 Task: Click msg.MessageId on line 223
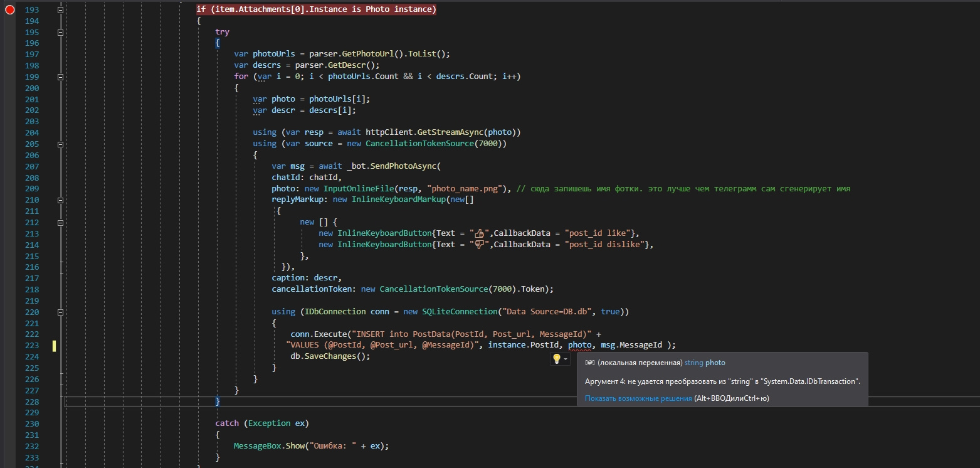(632, 345)
